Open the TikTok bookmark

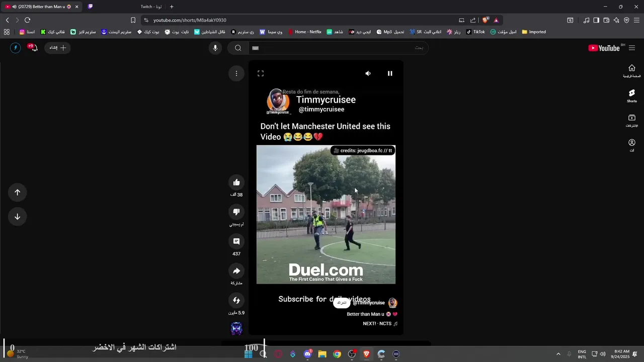click(x=475, y=32)
